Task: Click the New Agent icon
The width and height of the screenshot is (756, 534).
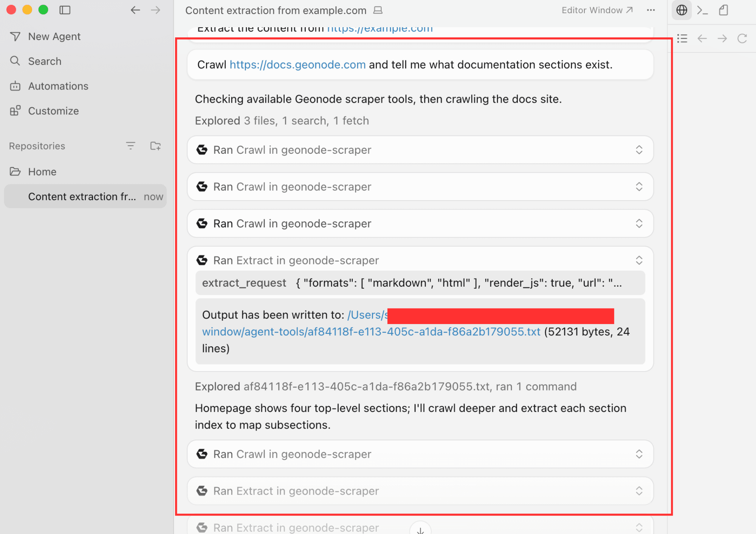Action: pos(15,37)
